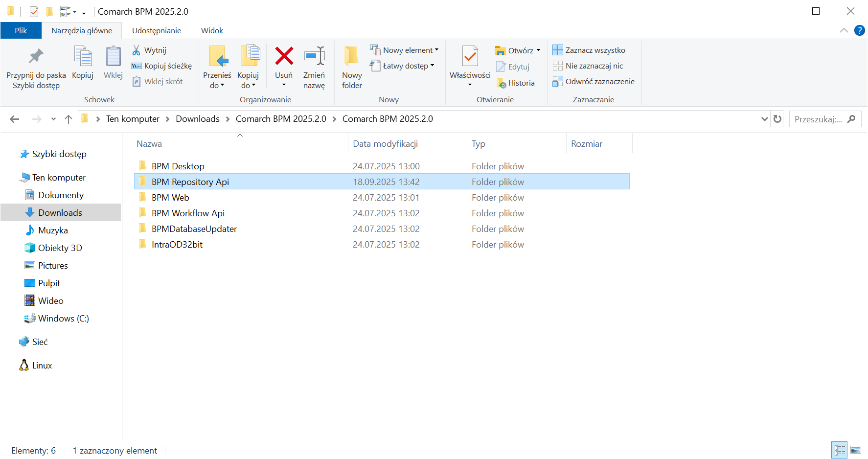Expand the Otwórz dropdown arrow
Viewport: 868px width, 459px height.
538,50
